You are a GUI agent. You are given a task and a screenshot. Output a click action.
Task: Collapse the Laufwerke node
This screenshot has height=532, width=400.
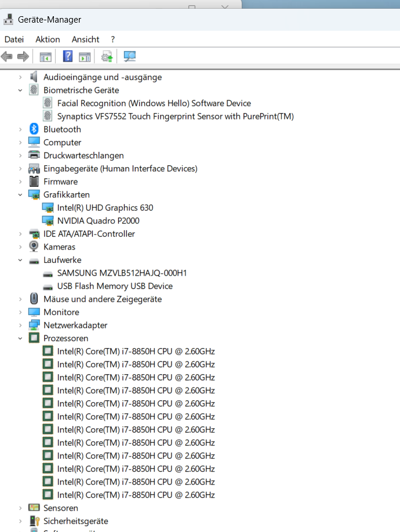pyautogui.click(x=20, y=260)
